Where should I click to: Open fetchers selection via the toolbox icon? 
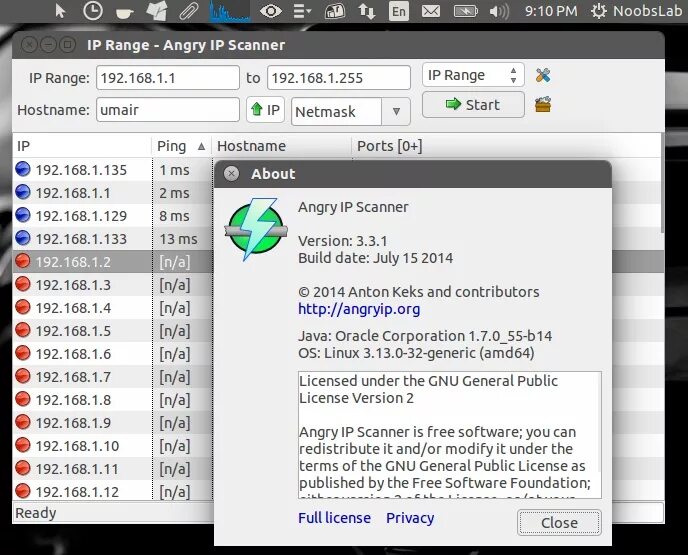tap(543, 104)
